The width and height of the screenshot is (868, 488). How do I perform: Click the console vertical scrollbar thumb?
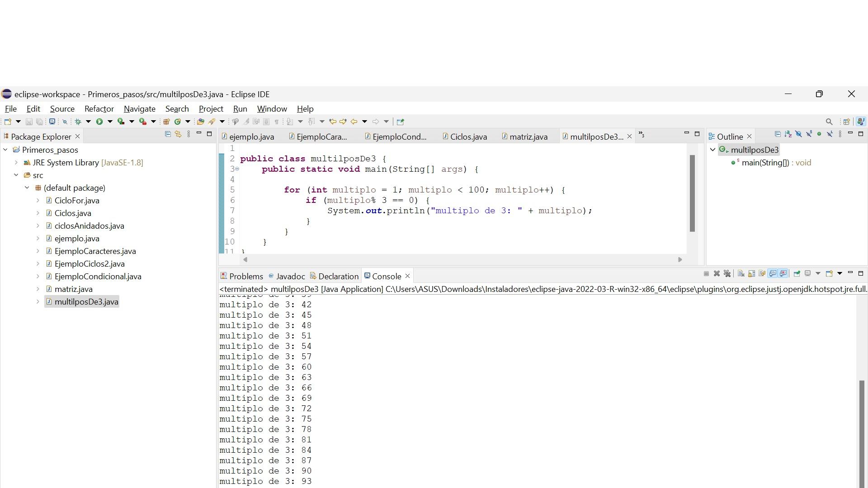click(862, 434)
